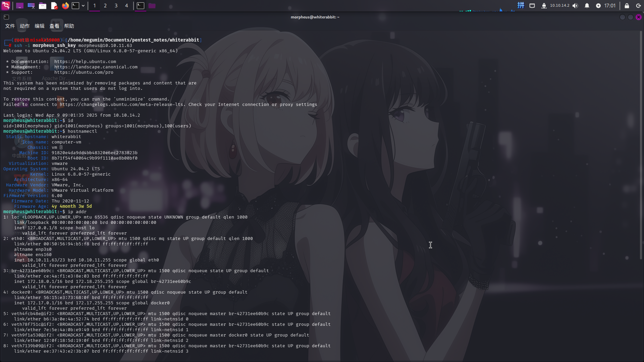Click the power manager lightning icon

point(598,6)
